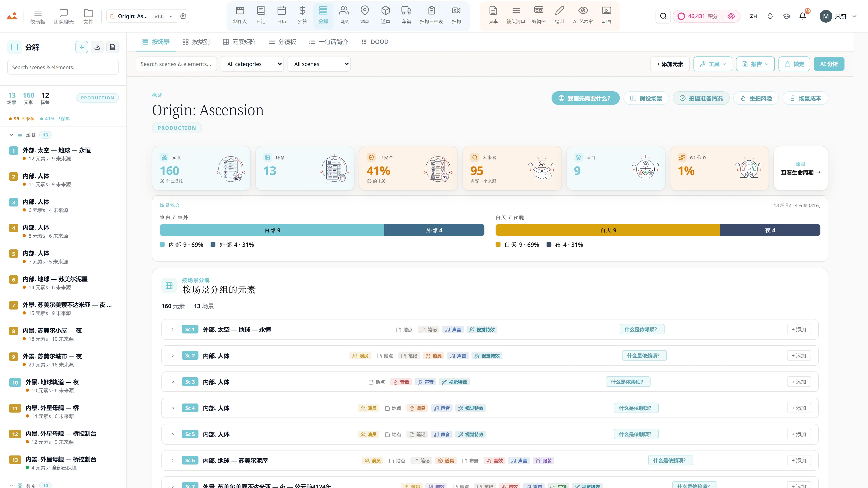The width and height of the screenshot is (868, 488).
Task: Toggle the 拍摄准备情况 chip
Action: (701, 98)
